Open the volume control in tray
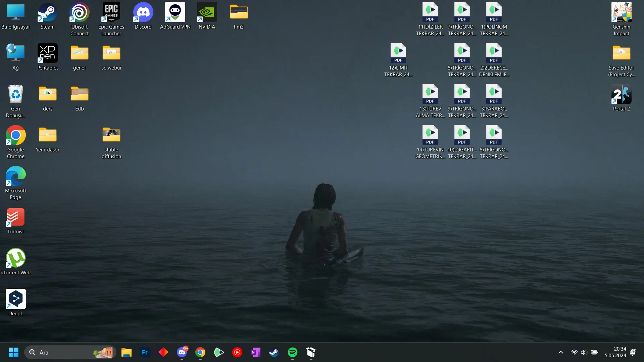Viewport: 644px width, 362px height. [x=584, y=352]
